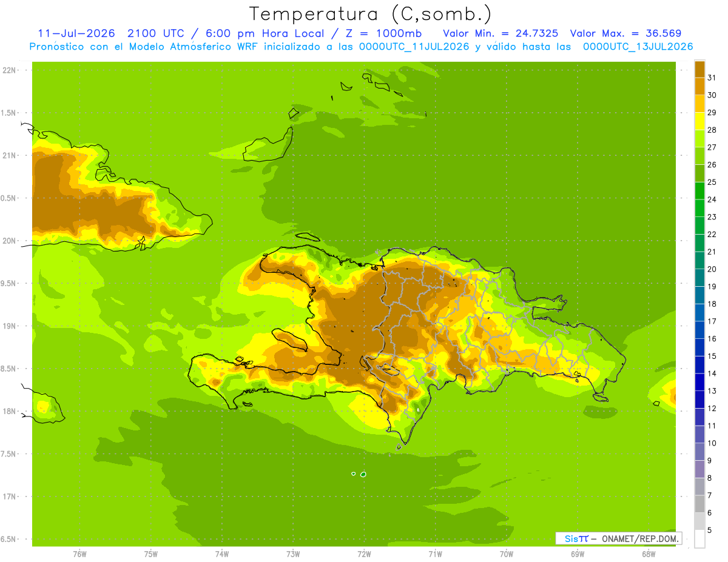Pick the purple swatch between 9 and 10
This screenshot has height=562, width=728.
[699, 452]
